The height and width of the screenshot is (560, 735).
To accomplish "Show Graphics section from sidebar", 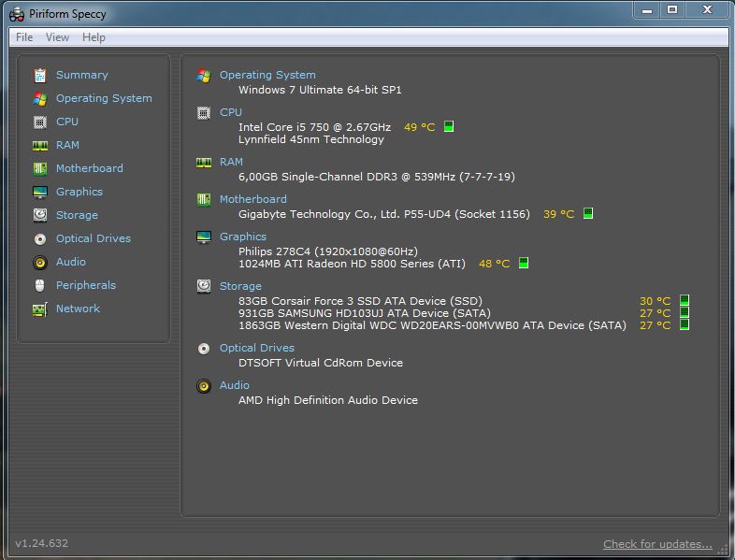I will tap(79, 193).
